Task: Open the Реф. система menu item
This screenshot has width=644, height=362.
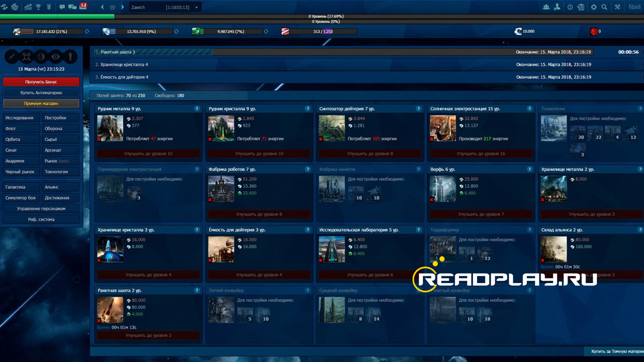Action: click(x=41, y=220)
